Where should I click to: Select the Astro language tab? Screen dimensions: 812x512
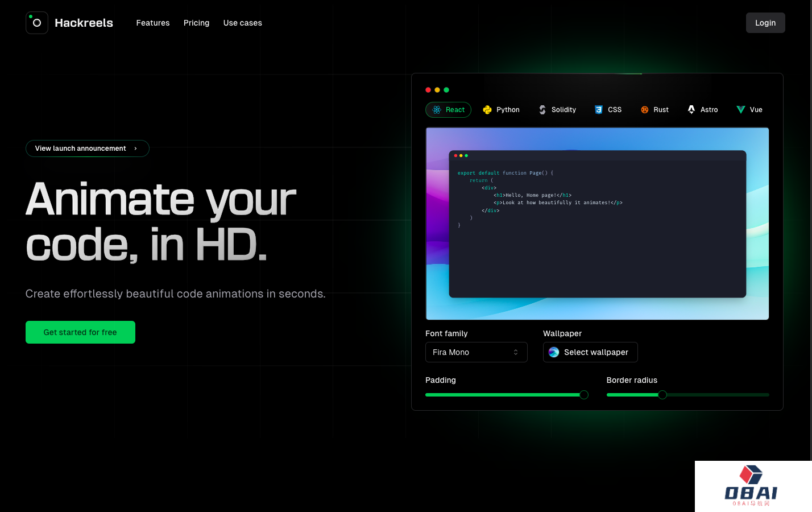[x=702, y=110]
